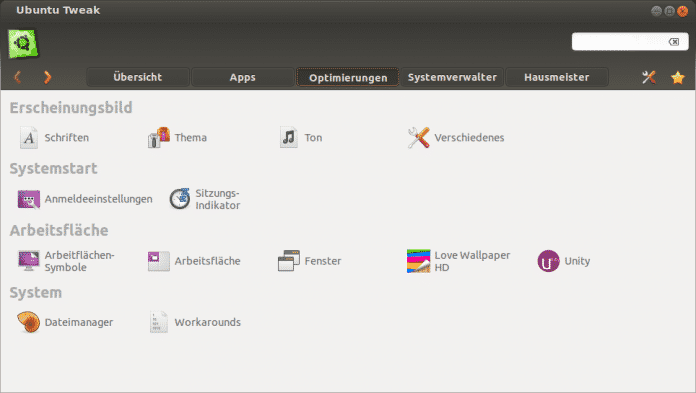The width and height of the screenshot is (696, 393).
Task: Open the Systemverwalter tab
Action: [452, 77]
